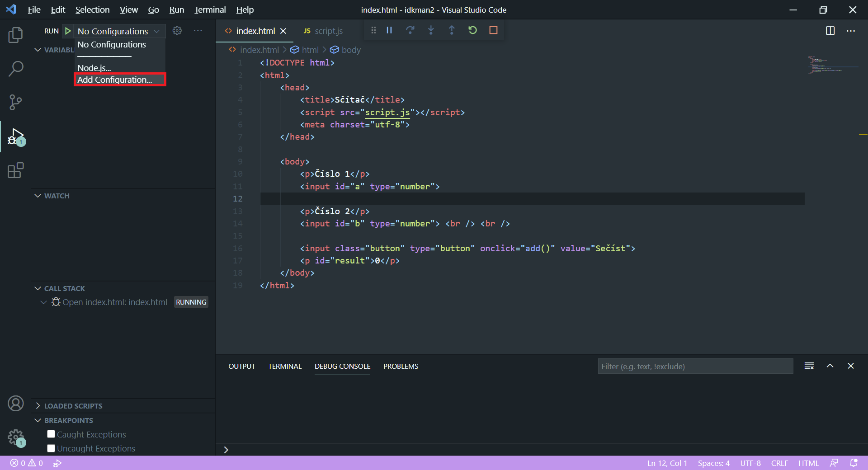The image size is (868, 470).
Task: Open the Search view
Action: click(16, 69)
